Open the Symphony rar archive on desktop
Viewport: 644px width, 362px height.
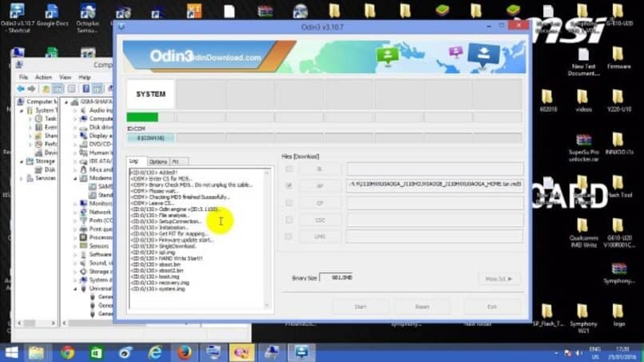coord(618,273)
